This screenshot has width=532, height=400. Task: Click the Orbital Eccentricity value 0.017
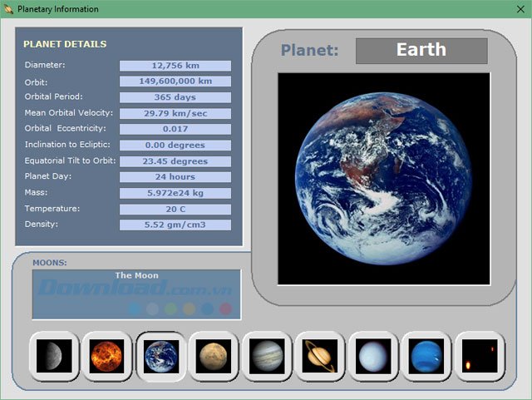[x=175, y=129]
